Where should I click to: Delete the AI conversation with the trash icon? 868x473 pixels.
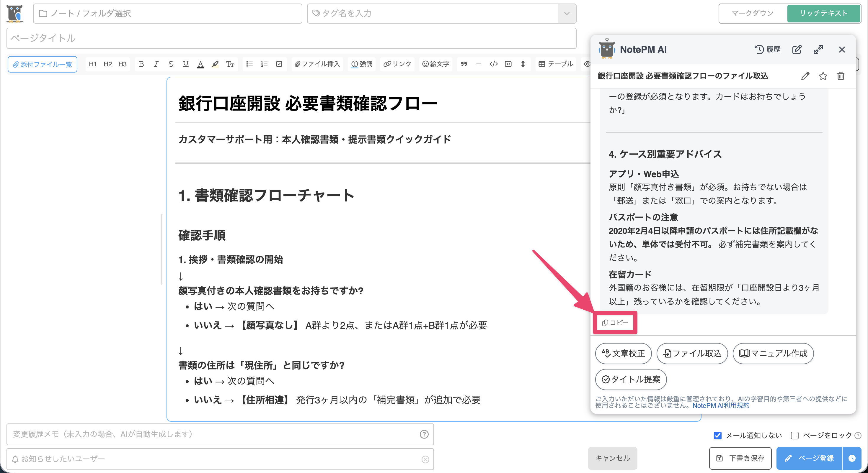841,76
